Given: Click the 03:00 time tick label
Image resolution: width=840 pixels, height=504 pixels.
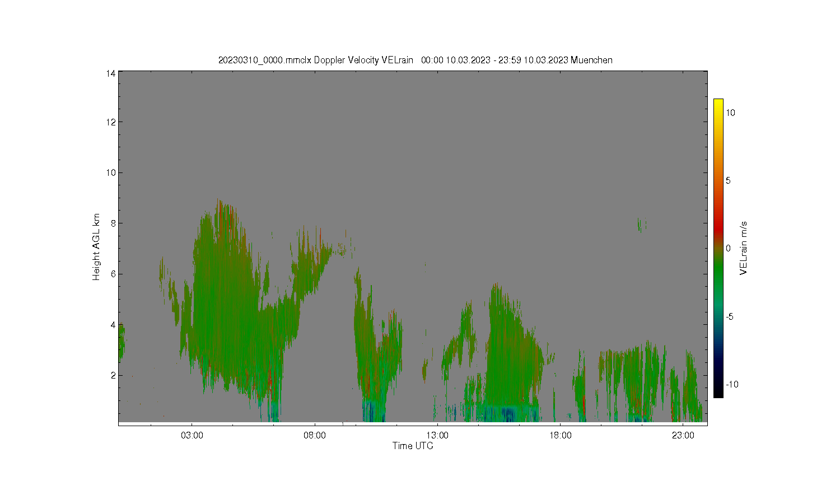Looking at the screenshot, I should [192, 435].
